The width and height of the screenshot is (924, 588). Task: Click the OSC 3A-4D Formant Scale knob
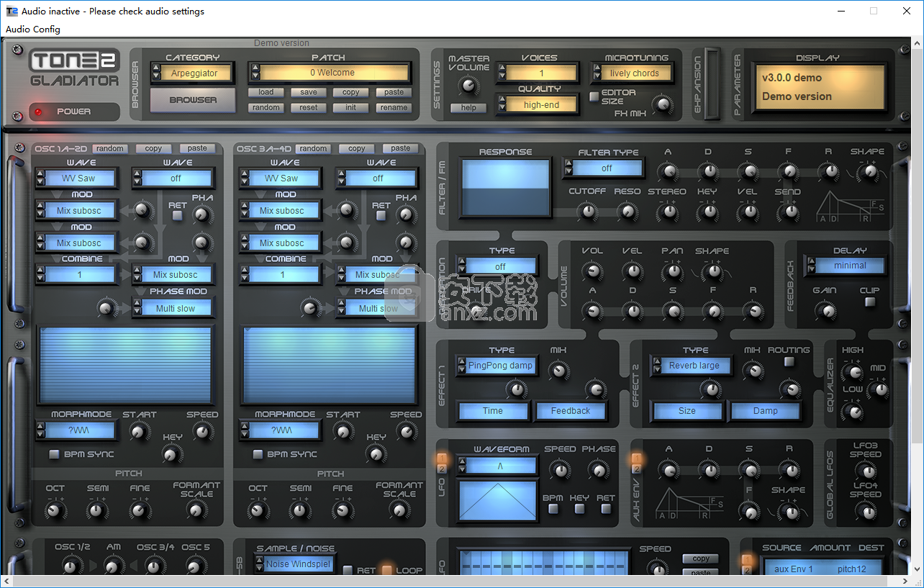click(x=398, y=510)
